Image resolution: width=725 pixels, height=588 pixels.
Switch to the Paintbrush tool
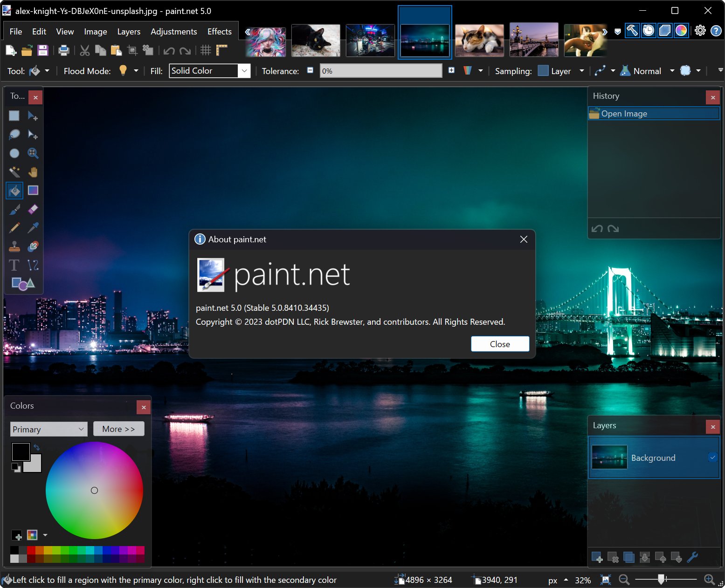coord(14,209)
